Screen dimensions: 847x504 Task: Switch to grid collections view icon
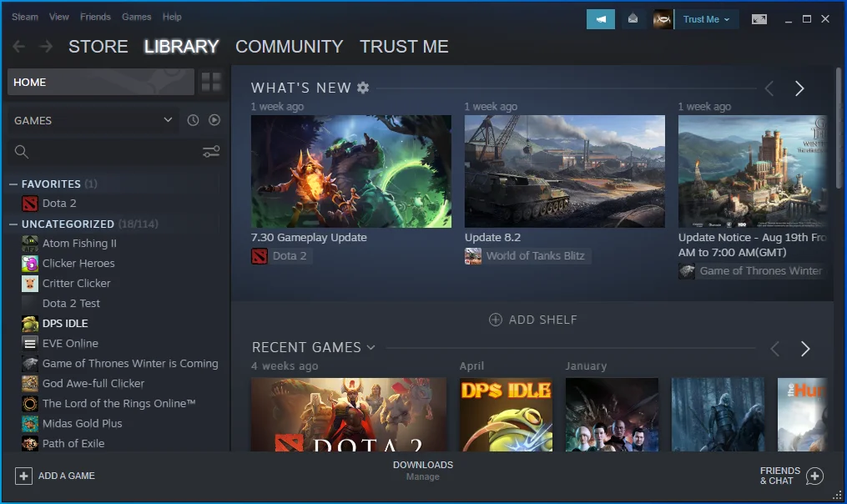[x=211, y=82]
